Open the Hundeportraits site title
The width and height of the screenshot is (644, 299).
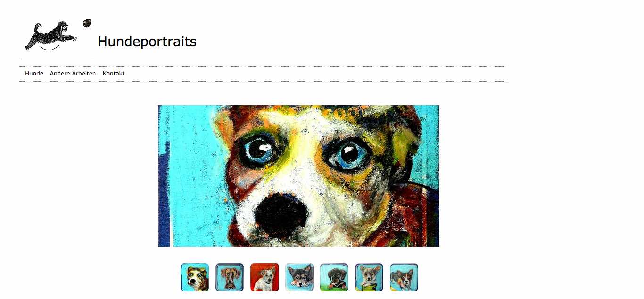[147, 42]
